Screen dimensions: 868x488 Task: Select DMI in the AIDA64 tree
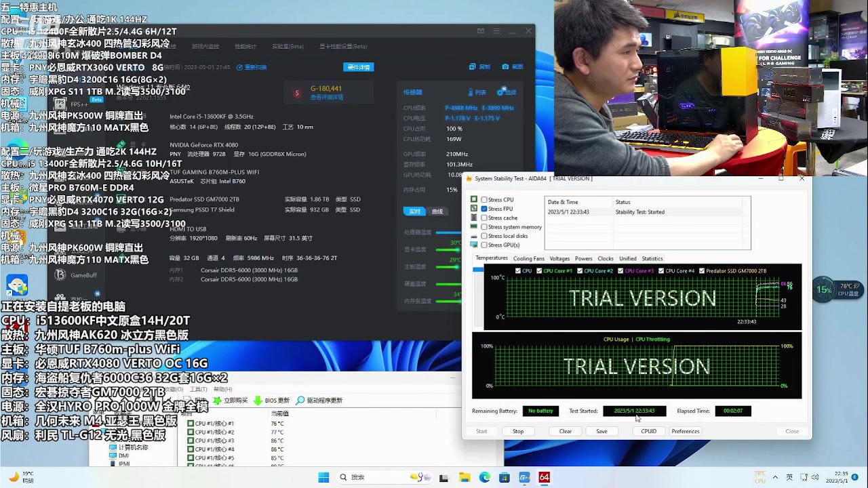(x=123, y=456)
